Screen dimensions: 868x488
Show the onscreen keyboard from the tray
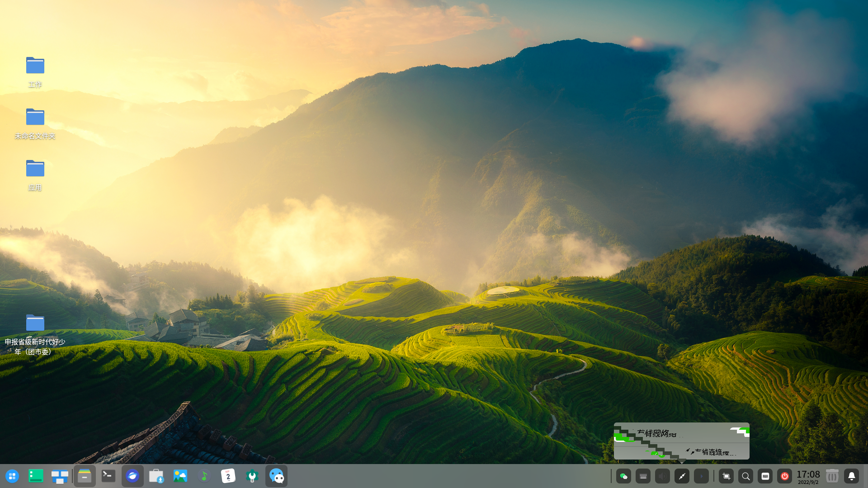click(766, 476)
